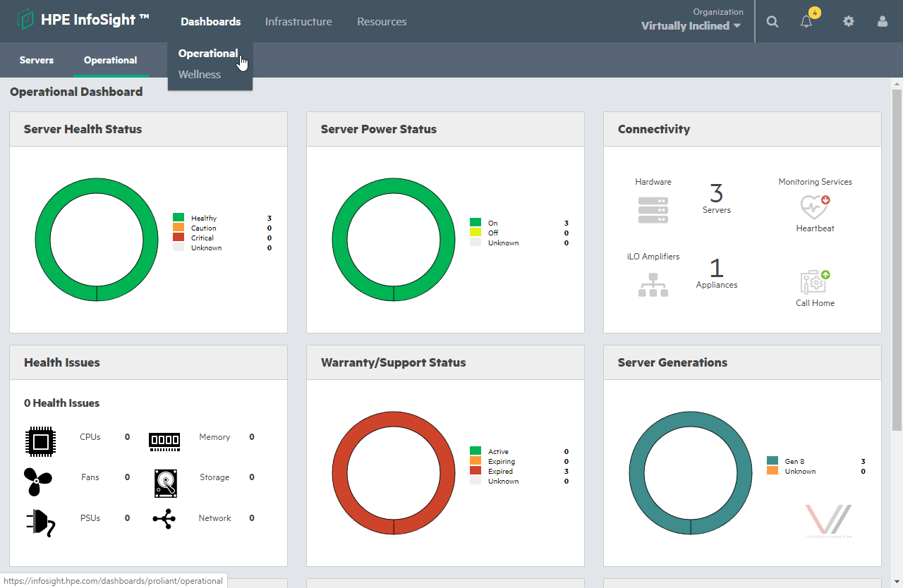
Task: Click the Call Home label
Action: [x=815, y=303]
